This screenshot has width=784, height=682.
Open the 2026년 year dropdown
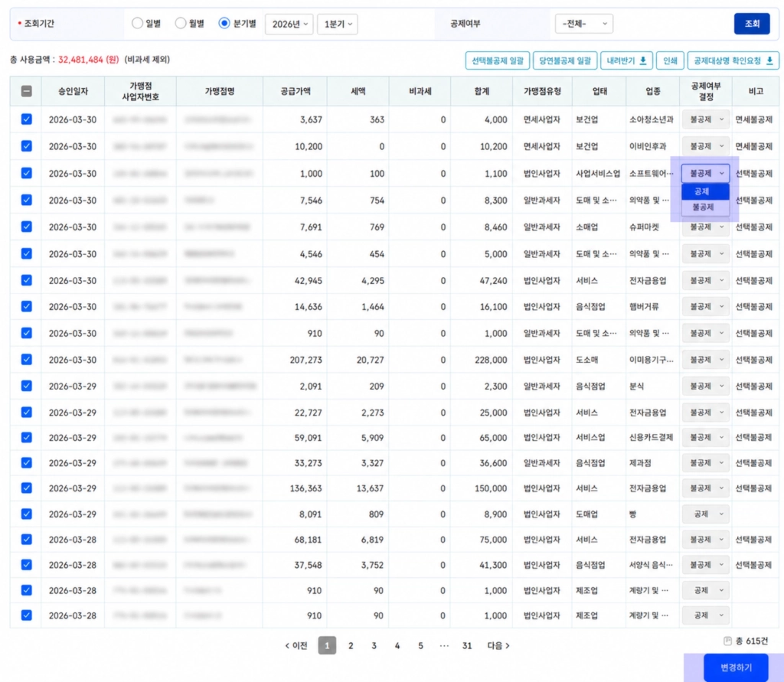pyautogui.click(x=289, y=24)
